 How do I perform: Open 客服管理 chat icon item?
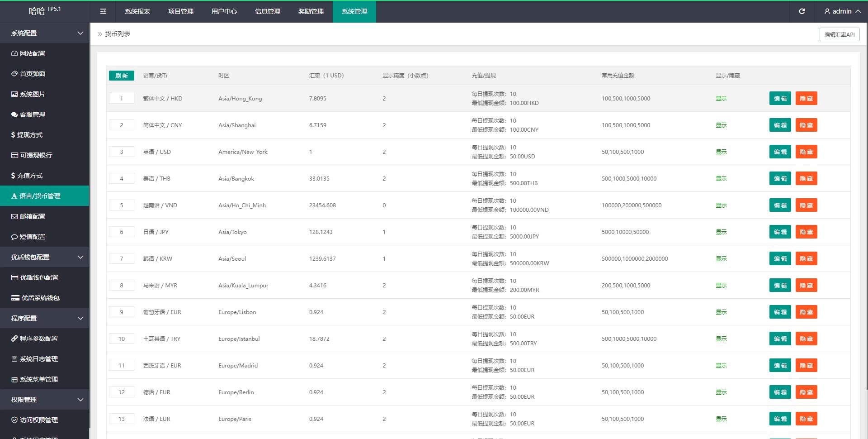coord(33,115)
